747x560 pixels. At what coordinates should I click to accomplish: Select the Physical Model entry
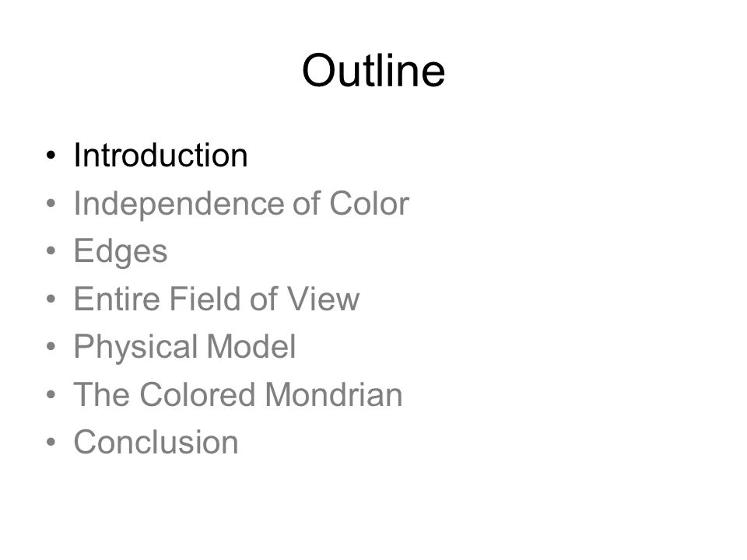[x=185, y=347]
